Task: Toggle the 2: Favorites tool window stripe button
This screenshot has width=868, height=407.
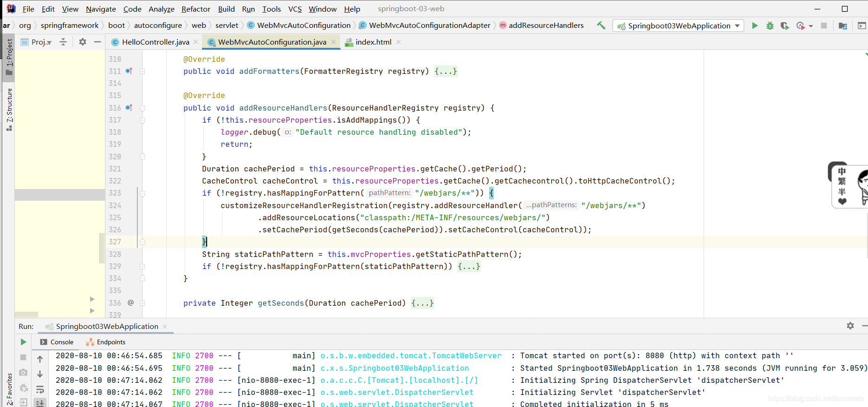Action: pos(9,390)
